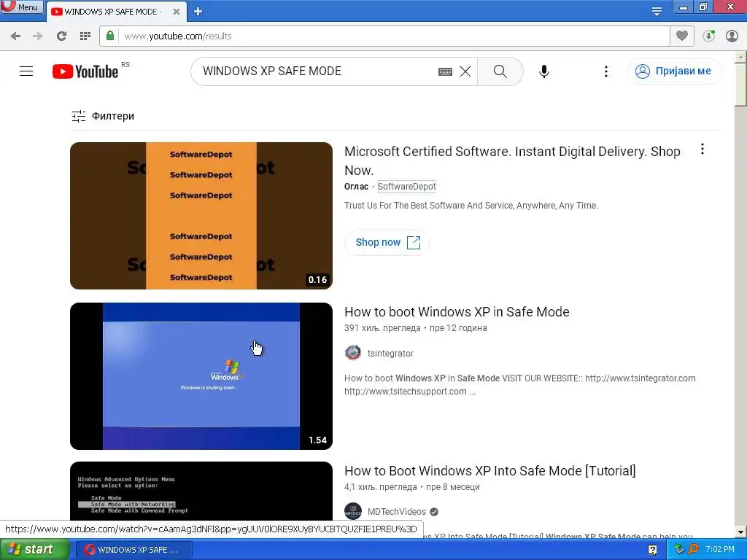Click the scrollbar down arrow
The width and height of the screenshot is (747, 560).
741,532
